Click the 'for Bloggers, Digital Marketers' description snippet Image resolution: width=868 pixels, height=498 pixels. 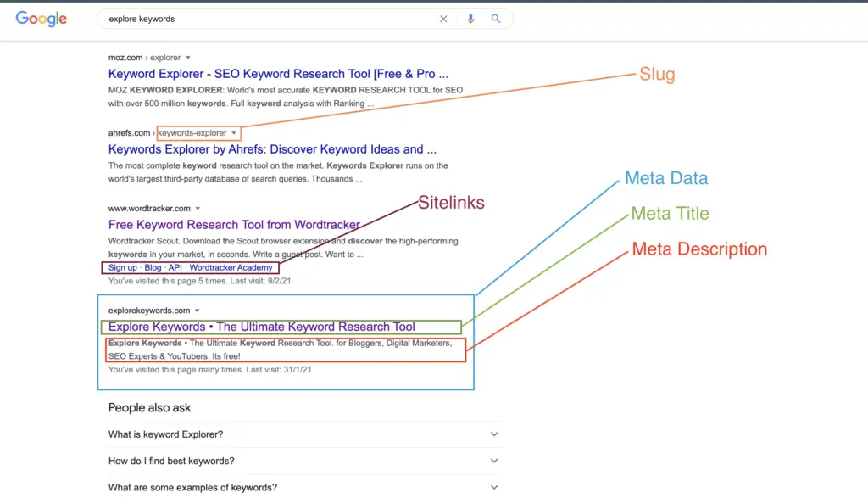(280, 350)
